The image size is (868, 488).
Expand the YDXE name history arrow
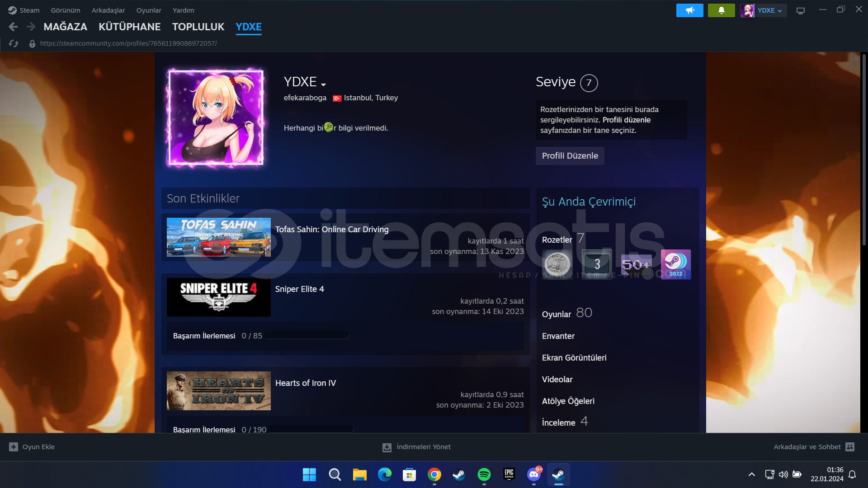click(323, 84)
